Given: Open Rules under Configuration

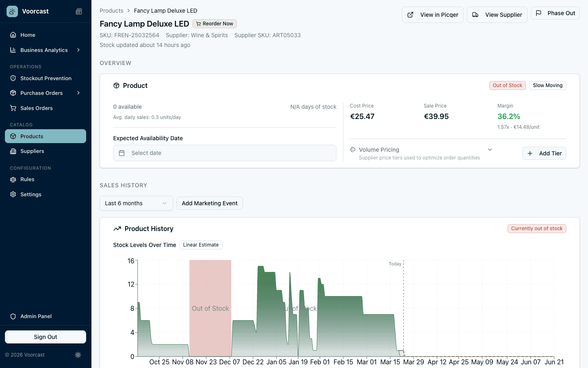Looking at the screenshot, I should click(x=27, y=179).
